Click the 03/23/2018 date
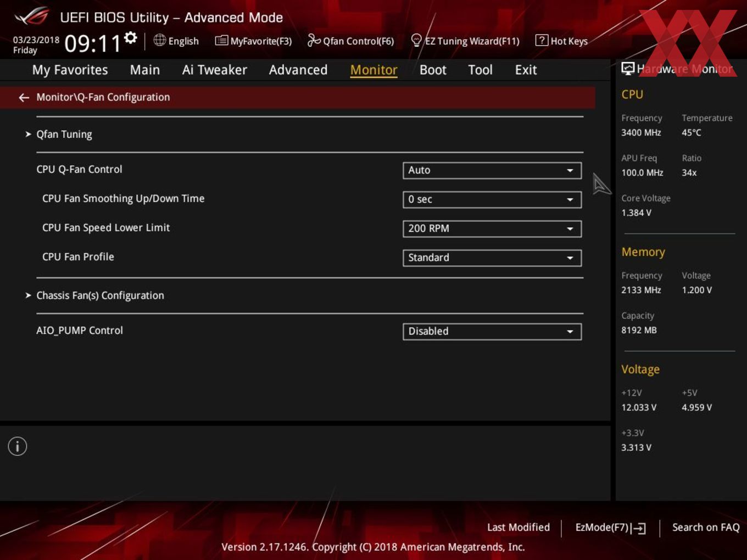The image size is (747, 560). pos(36,40)
